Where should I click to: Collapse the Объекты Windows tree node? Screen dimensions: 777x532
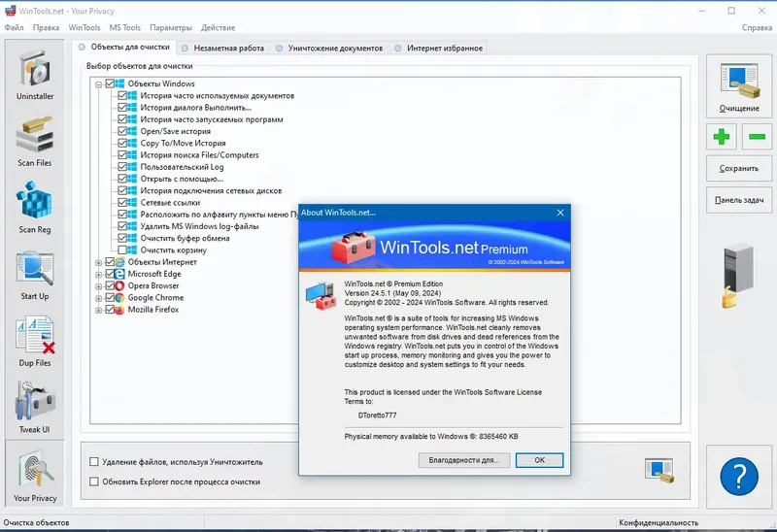click(99, 84)
